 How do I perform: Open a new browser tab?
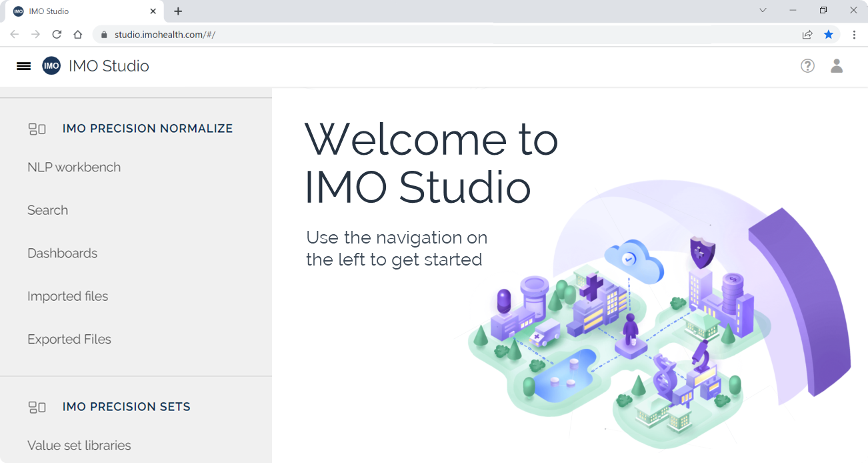[x=178, y=11]
